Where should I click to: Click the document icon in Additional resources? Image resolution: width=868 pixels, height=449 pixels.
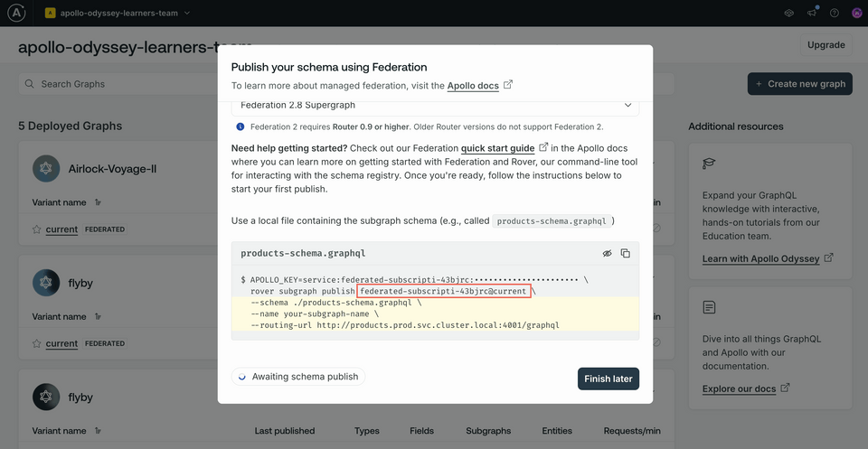pyautogui.click(x=709, y=307)
